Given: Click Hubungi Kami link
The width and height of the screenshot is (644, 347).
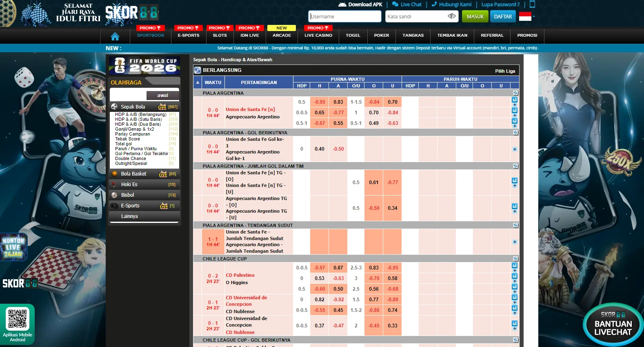Looking at the screenshot, I should pyautogui.click(x=452, y=4).
